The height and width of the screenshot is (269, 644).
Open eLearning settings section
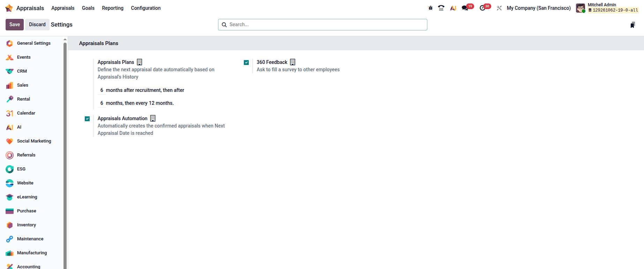[31, 197]
